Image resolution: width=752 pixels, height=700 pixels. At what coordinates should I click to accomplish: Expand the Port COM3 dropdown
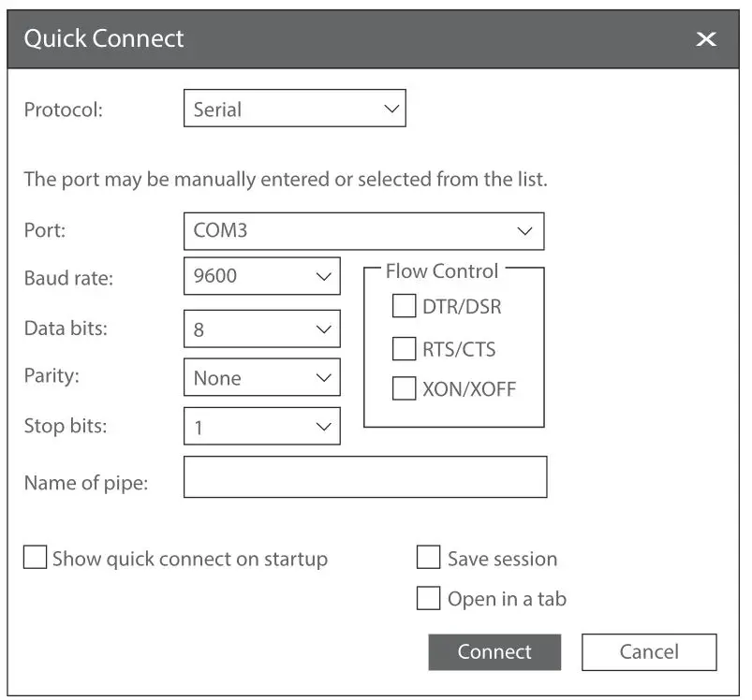point(363,230)
